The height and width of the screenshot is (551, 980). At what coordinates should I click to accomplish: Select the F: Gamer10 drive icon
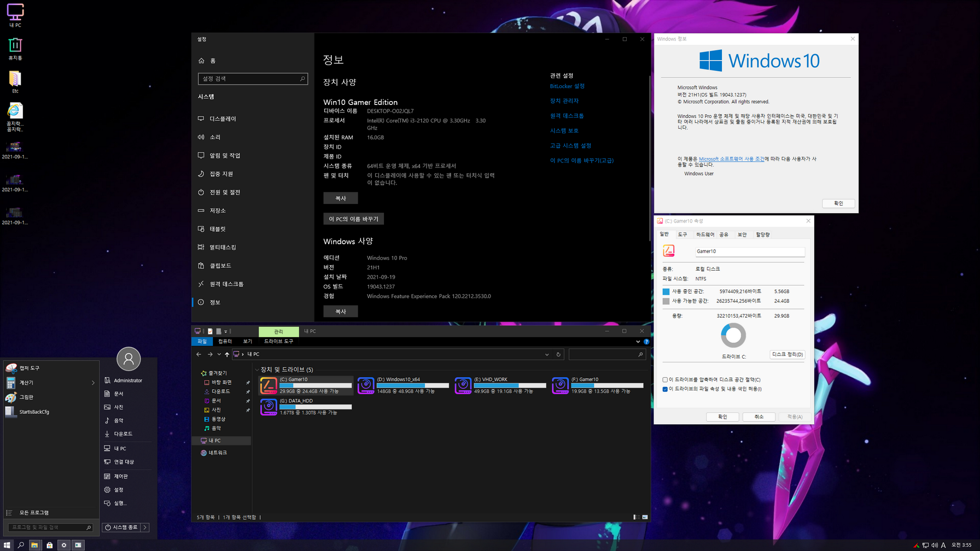[560, 385]
